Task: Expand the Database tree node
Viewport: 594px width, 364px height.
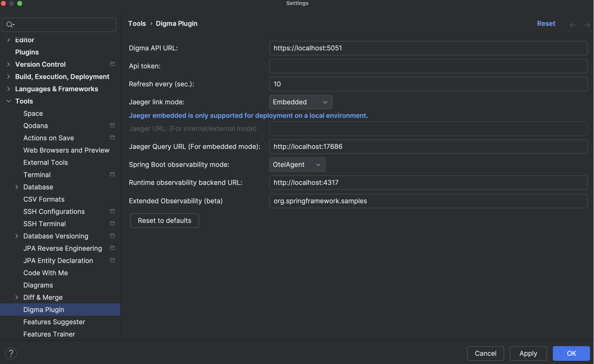Action: pyautogui.click(x=17, y=187)
